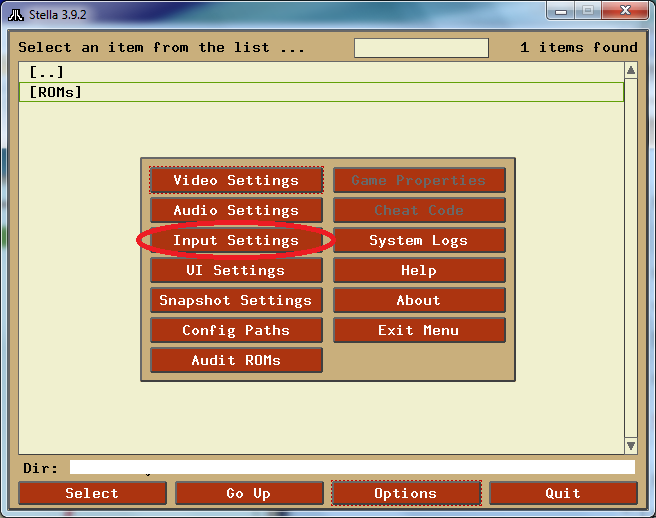
Task: Open System Logs
Action: (x=419, y=241)
